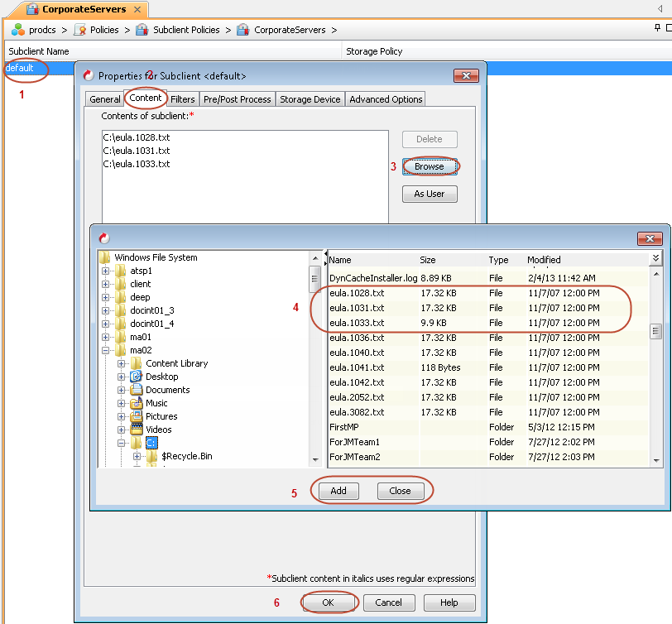Expand the $Recycle.Bin folder node
Viewport: 672px width, 624px height.
(x=137, y=456)
